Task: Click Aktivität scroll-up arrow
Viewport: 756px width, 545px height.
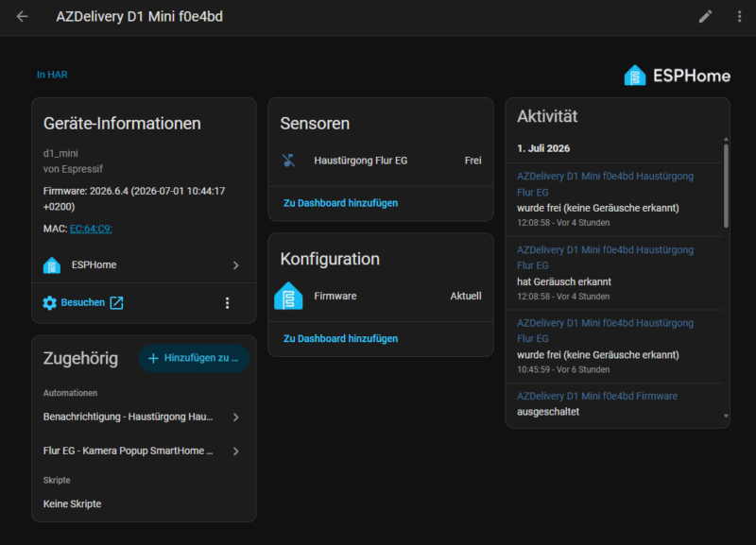Action: 726,139
